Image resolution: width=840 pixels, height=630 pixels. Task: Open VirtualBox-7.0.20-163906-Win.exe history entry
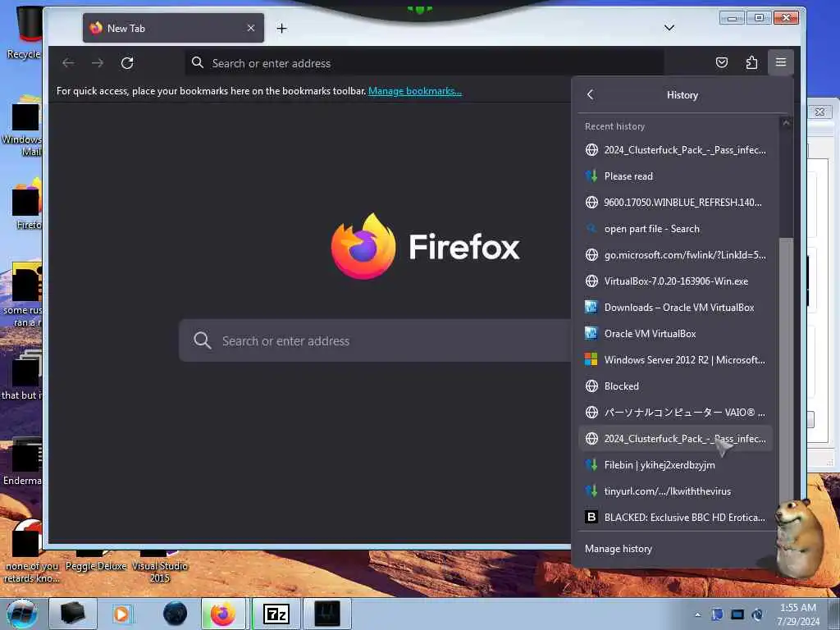click(675, 281)
